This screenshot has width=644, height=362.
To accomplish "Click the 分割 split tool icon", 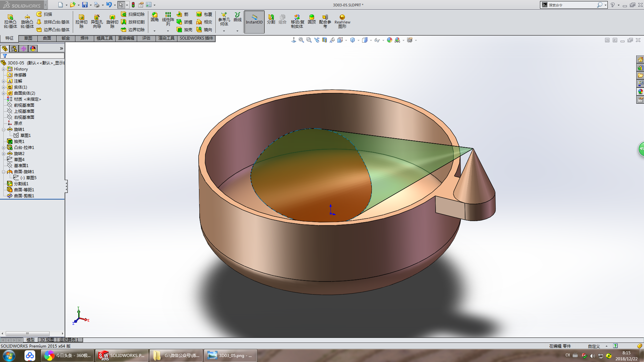I will (271, 19).
